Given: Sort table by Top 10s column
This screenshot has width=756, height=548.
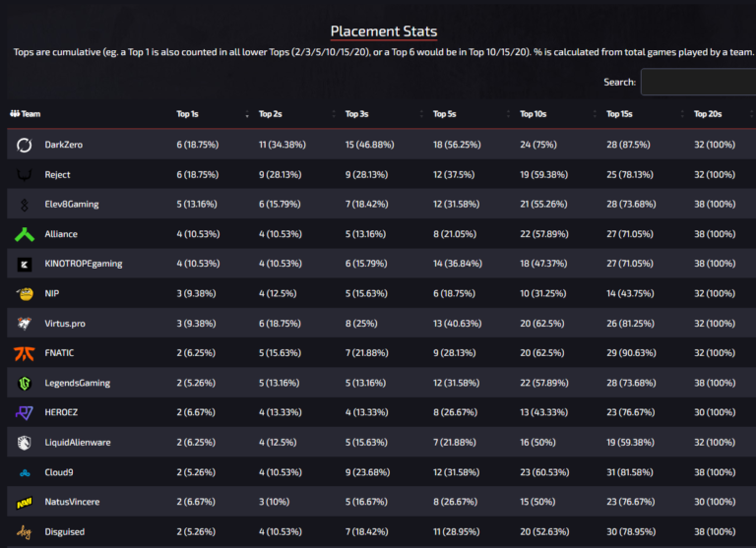Looking at the screenshot, I should 533,114.
